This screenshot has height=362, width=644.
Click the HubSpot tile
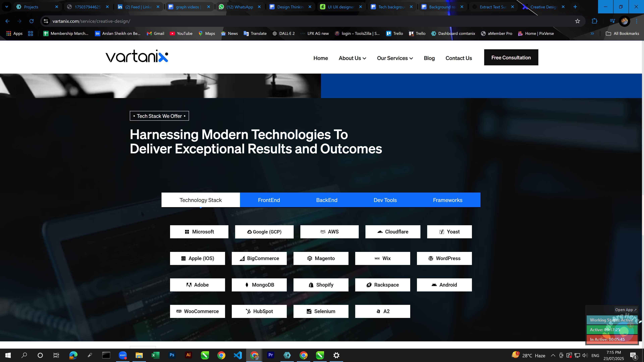pyautogui.click(x=259, y=311)
